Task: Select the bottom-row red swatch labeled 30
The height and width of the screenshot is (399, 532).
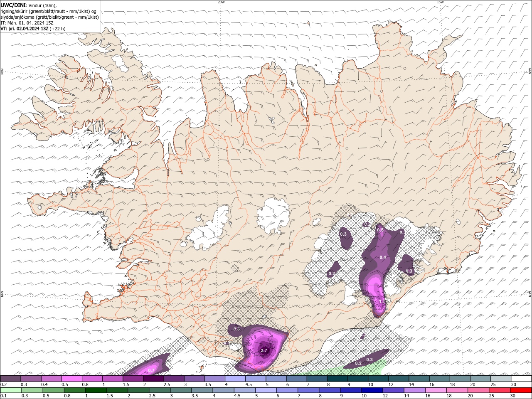Action: [x=521, y=390]
